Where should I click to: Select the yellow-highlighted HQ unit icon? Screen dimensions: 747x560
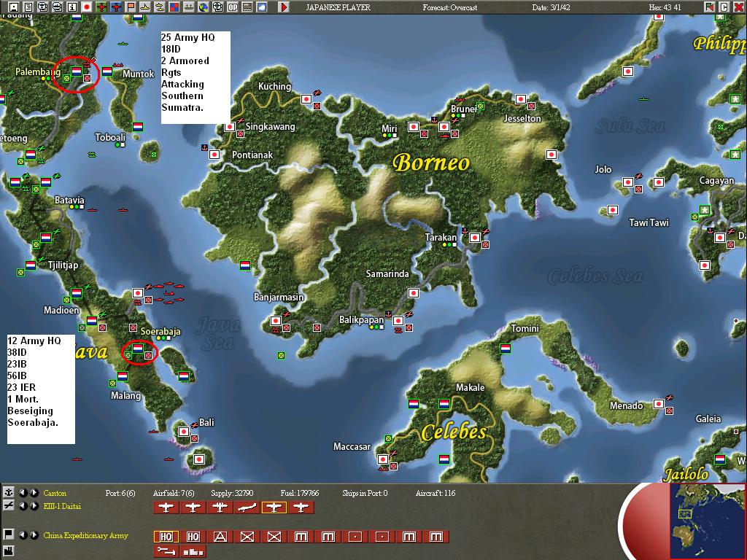pyautogui.click(x=166, y=537)
